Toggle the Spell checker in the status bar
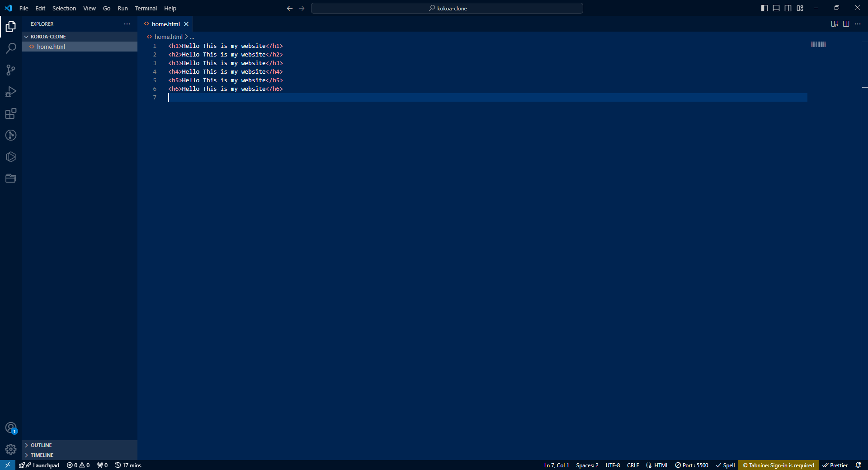The height and width of the screenshot is (470, 868). (725, 465)
